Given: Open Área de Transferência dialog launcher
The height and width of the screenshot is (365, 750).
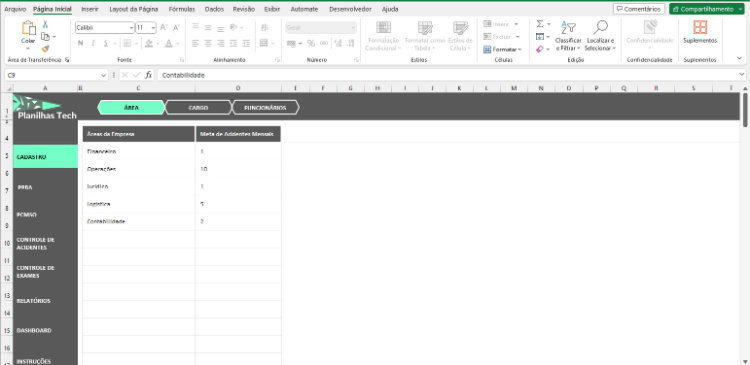Looking at the screenshot, I should pos(67,60).
